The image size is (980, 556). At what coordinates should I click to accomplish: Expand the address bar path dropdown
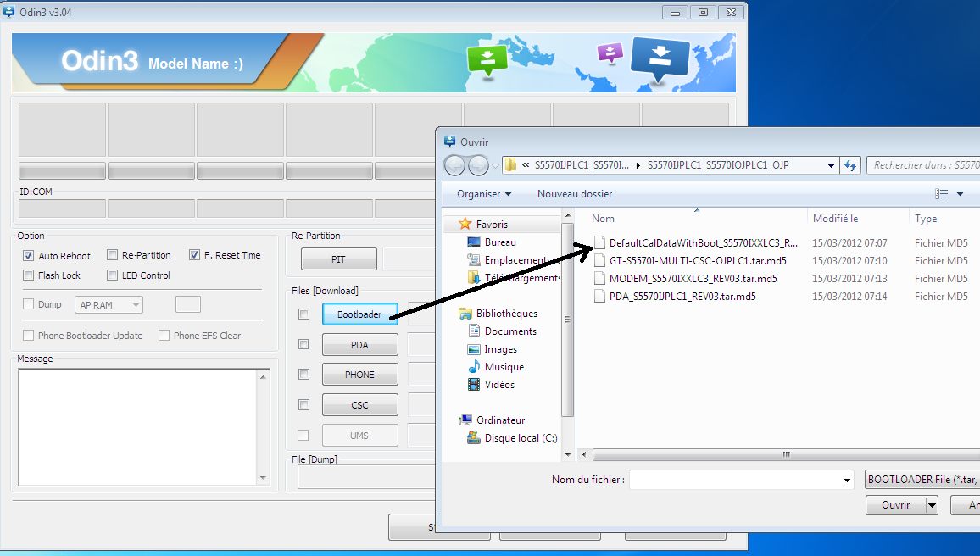[832, 165]
